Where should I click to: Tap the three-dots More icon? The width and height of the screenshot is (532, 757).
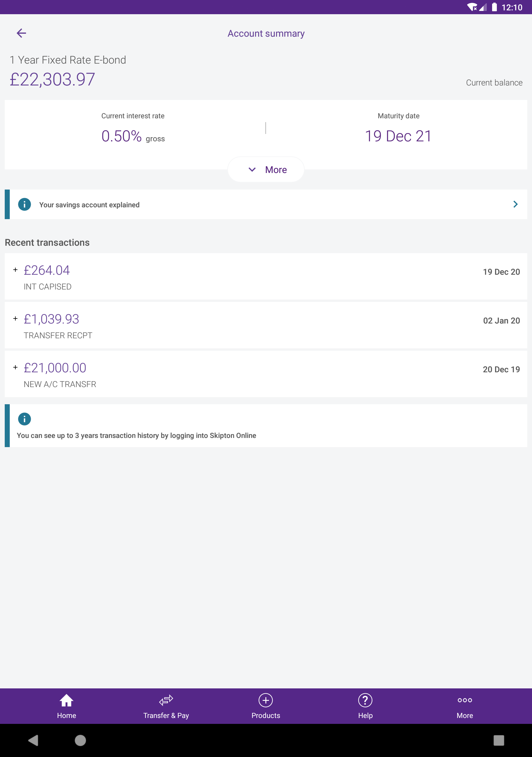(465, 700)
